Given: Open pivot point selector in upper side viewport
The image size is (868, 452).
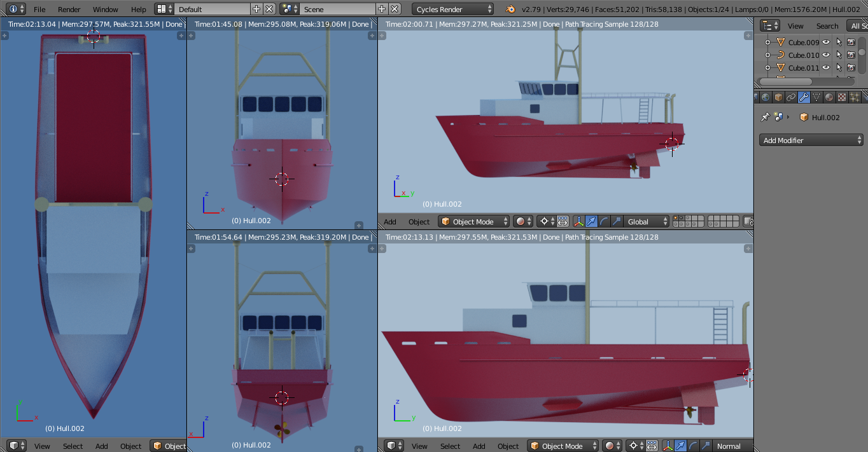Looking at the screenshot, I should click(x=547, y=221).
